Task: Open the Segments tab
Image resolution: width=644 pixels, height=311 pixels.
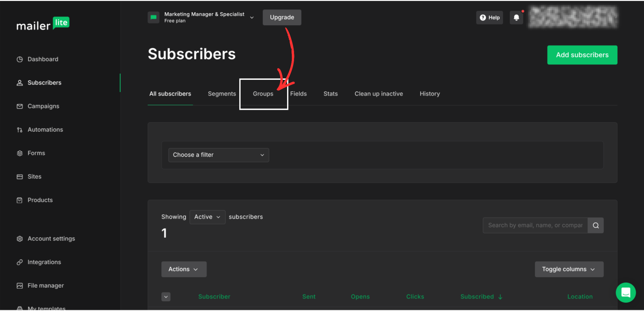Action: point(222,94)
